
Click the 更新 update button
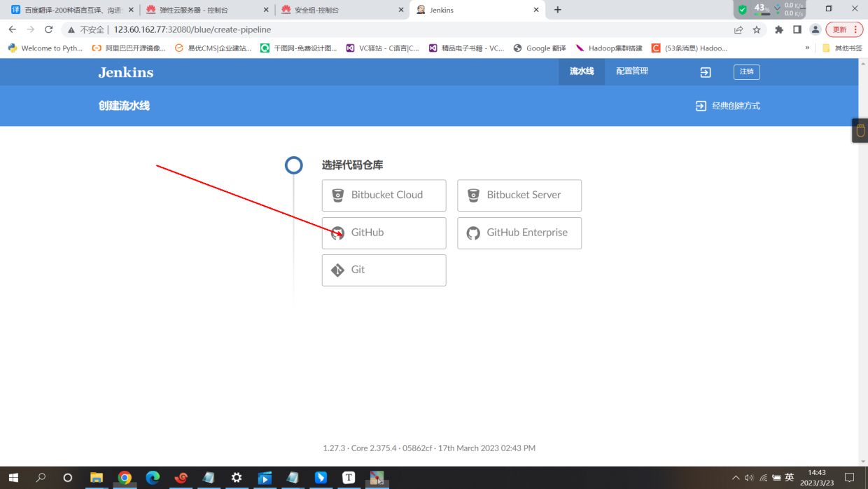843,29
